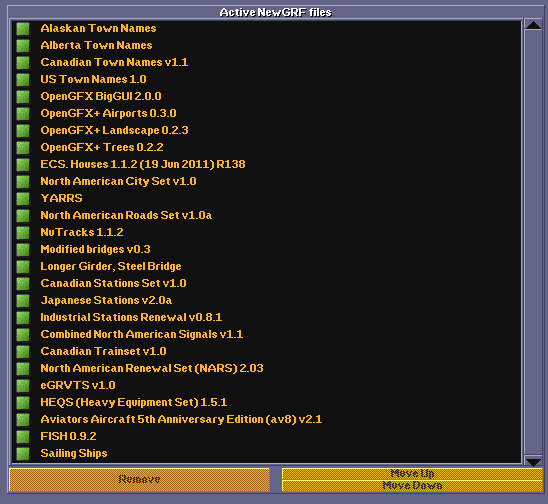548x504 pixels.
Task: Select North American City Set v1.0
Action: pos(266,181)
